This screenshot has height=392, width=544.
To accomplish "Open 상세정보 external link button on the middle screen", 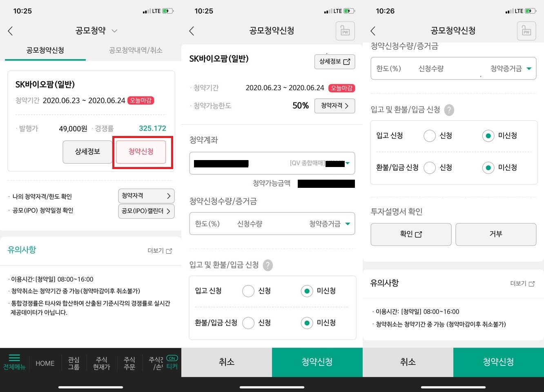I will (x=334, y=62).
